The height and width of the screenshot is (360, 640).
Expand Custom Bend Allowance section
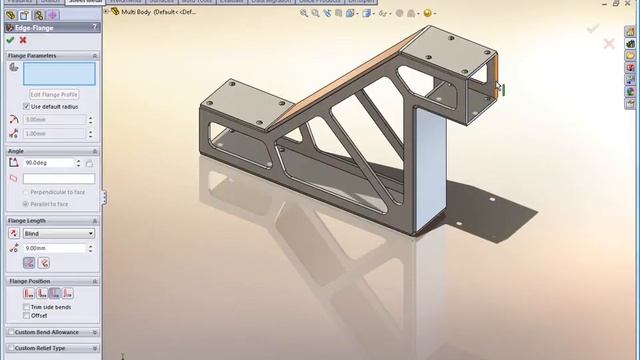95,332
